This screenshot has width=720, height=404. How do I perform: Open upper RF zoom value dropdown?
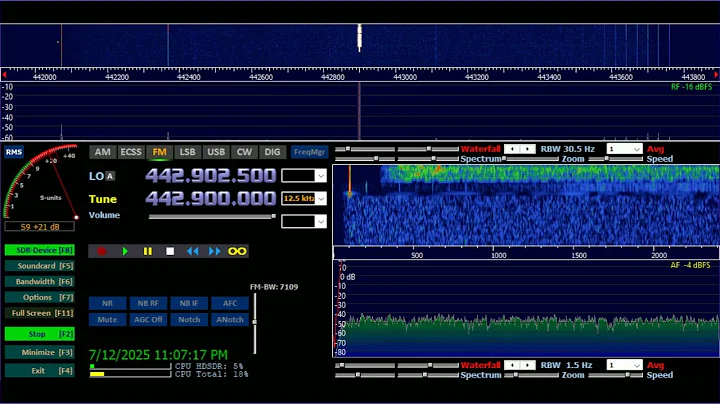click(x=636, y=149)
